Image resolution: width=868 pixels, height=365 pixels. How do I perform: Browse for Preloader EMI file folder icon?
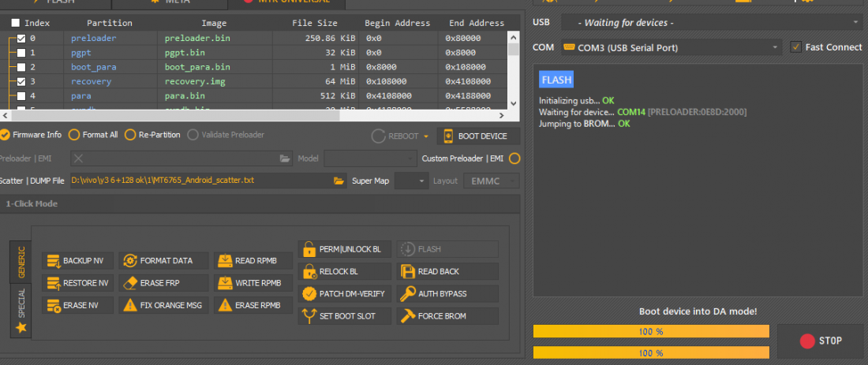click(285, 158)
